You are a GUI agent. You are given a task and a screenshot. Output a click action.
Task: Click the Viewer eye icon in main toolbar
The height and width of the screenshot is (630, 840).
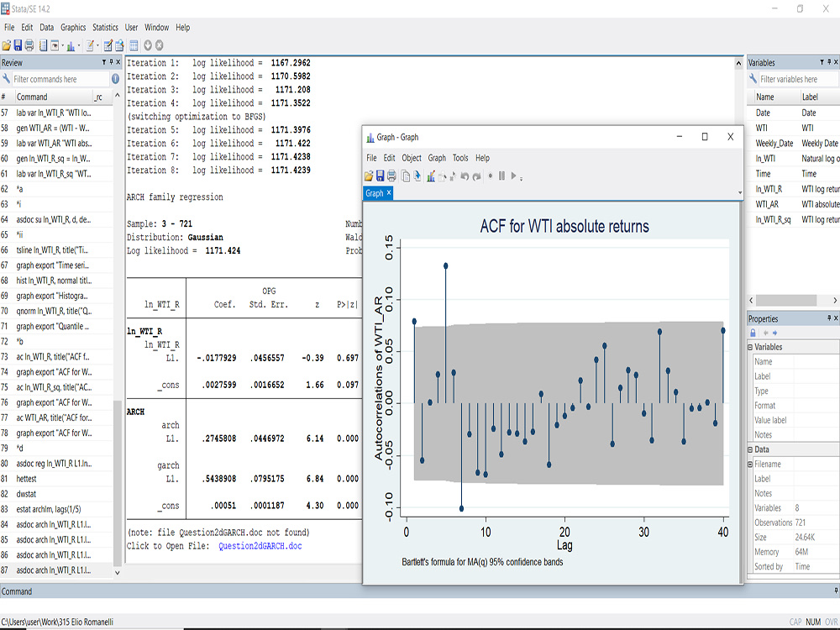coord(55,45)
